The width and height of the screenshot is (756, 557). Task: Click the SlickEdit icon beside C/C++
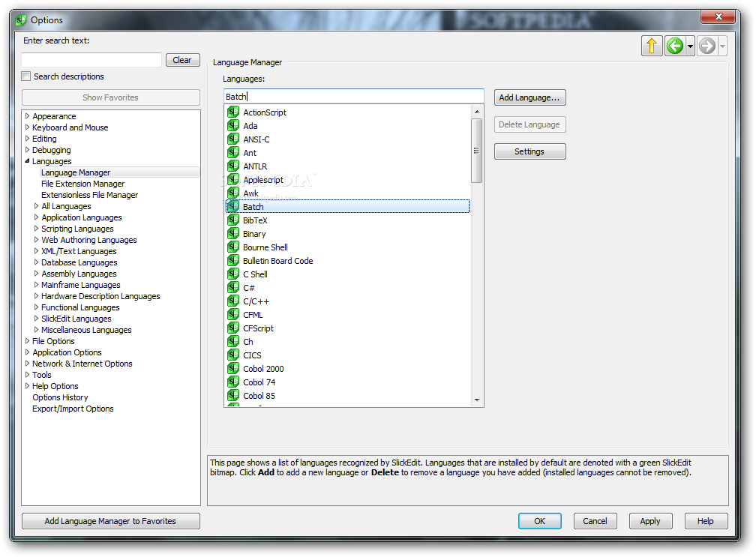pyautogui.click(x=233, y=301)
